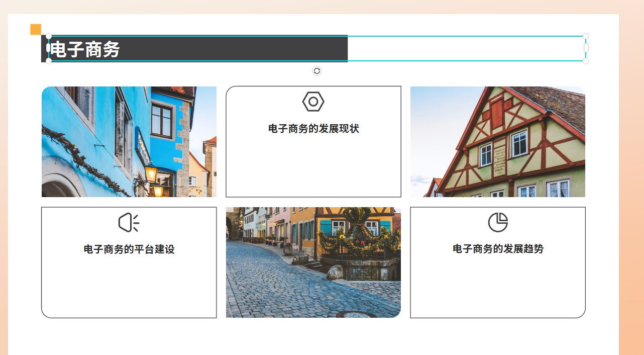The width and height of the screenshot is (644, 355).
Task: Click the dark banner behind the slide title
Action: (226, 49)
